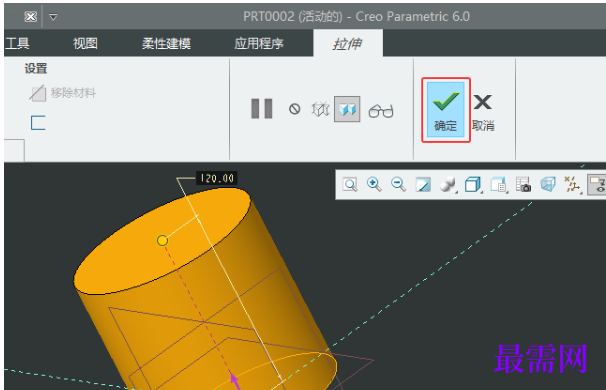The image size is (606, 390).
Task: Open quick access toolbar customize arrow
Action: pos(53,17)
